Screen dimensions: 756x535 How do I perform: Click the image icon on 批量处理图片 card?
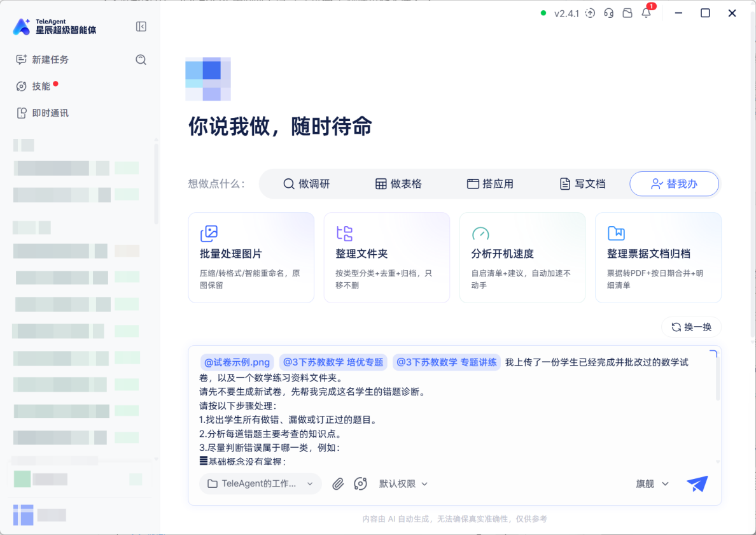(x=209, y=234)
